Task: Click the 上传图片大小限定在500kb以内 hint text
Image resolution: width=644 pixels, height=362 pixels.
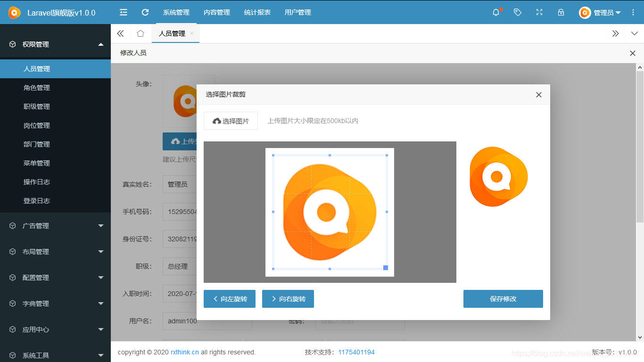Action: (313, 121)
